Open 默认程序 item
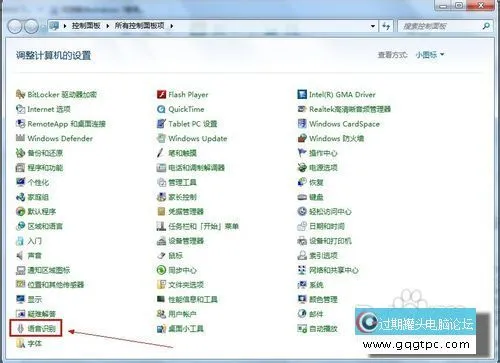Image resolution: width=500 pixels, height=363 pixels. [36, 211]
